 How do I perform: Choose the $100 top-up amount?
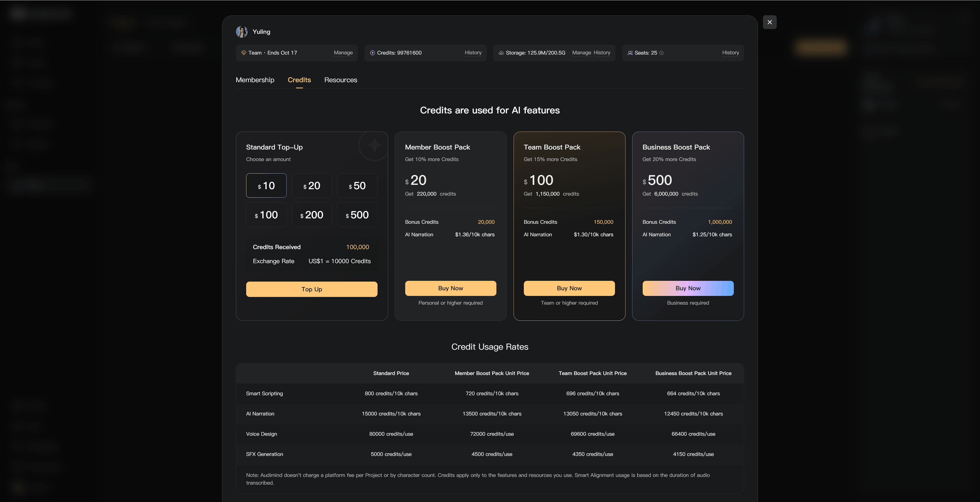pyautogui.click(x=266, y=215)
